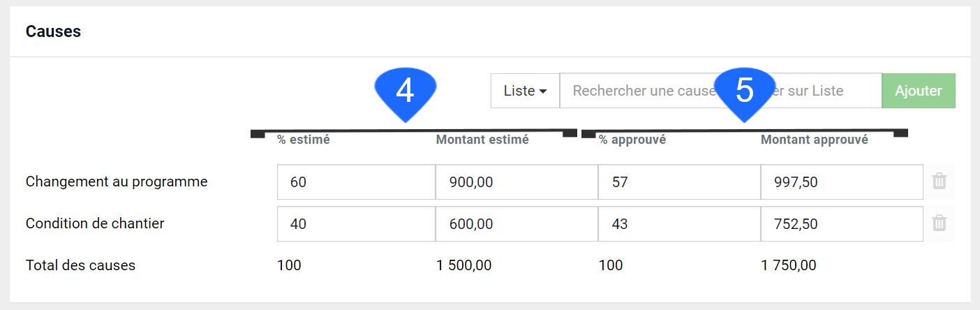
Task: Select the % approuvé field showing 57
Action: pyautogui.click(x=679, y=182)
